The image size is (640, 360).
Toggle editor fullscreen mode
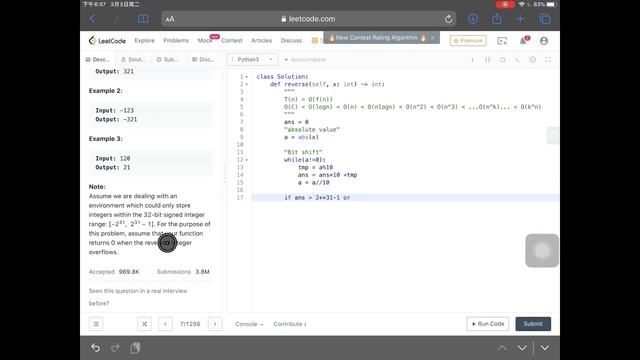pyautogui.click(x=548, y=60)
